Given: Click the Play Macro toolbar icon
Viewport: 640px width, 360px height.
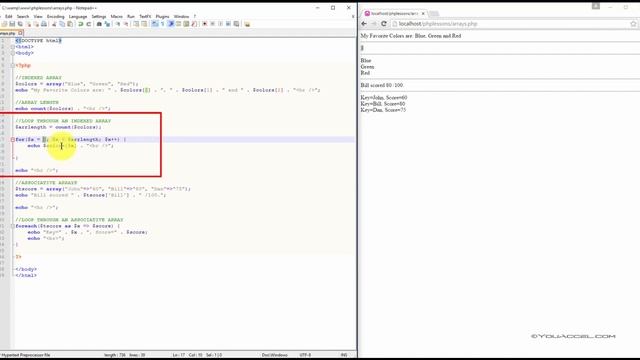Looking at the screenshot, I should pyautogui.click(x=220, y=24).
